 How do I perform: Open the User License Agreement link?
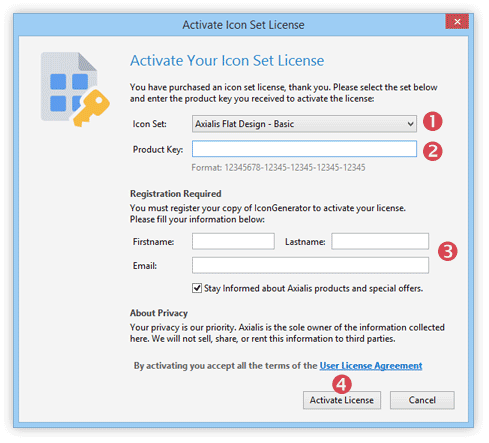point(371,366)
